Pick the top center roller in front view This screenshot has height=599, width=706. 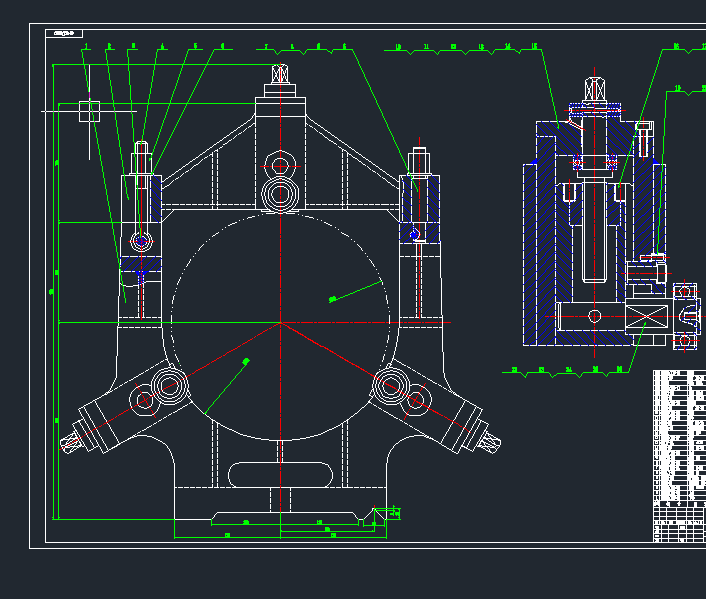pyautogui.click(x=280, y=195)
